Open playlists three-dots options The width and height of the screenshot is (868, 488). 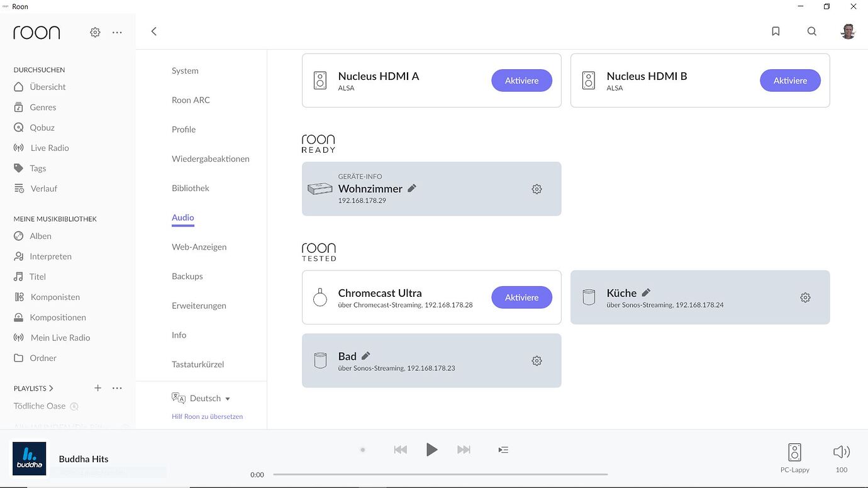117,388
